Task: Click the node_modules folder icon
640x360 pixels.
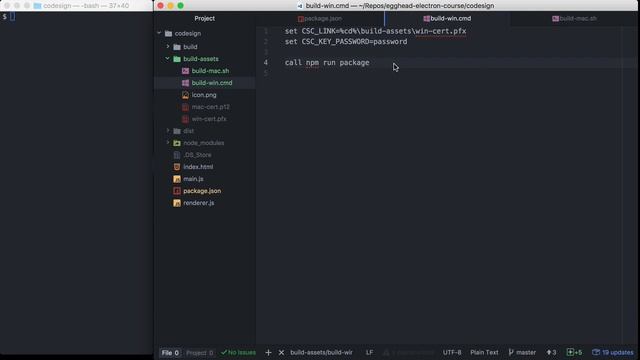Action: 177,143
